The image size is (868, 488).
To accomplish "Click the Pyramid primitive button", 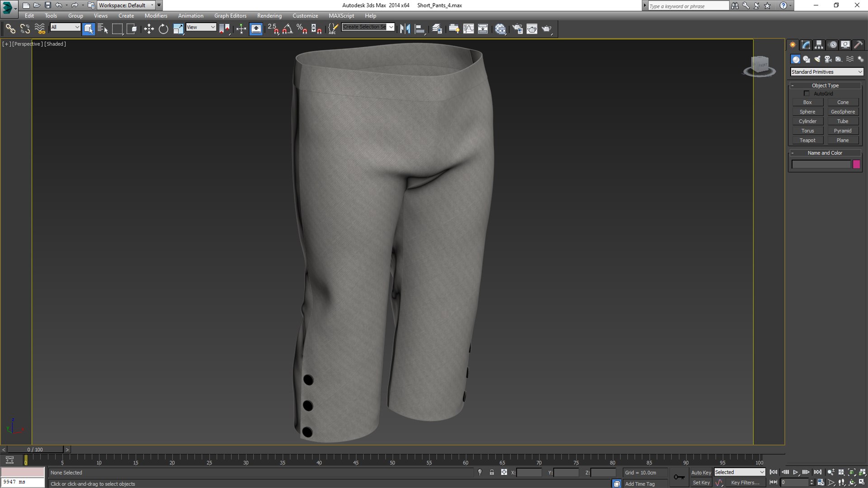I will click(x=843, y=131).
